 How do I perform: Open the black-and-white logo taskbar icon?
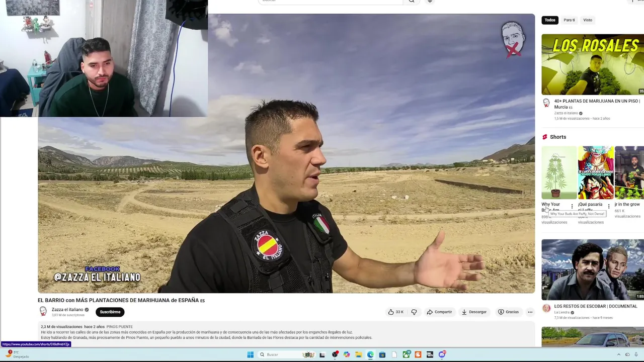pos(430,354)
